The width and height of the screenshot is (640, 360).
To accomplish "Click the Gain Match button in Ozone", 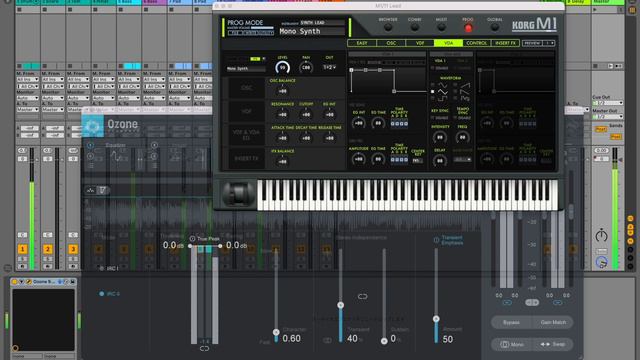I will click(x=553, y=322).
